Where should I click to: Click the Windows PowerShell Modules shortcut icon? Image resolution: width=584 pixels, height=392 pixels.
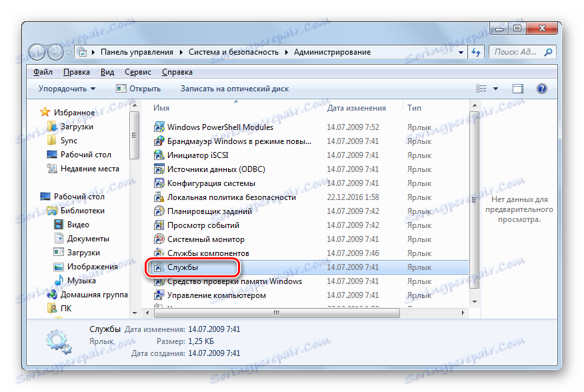click(159, 127)
